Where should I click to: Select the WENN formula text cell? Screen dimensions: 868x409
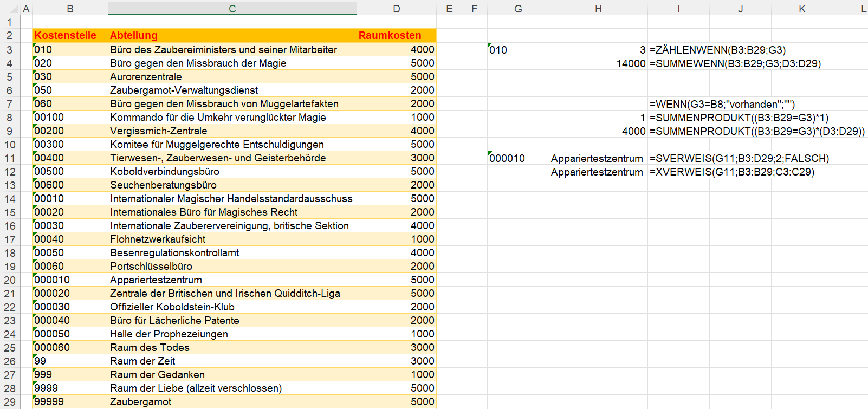722,104
